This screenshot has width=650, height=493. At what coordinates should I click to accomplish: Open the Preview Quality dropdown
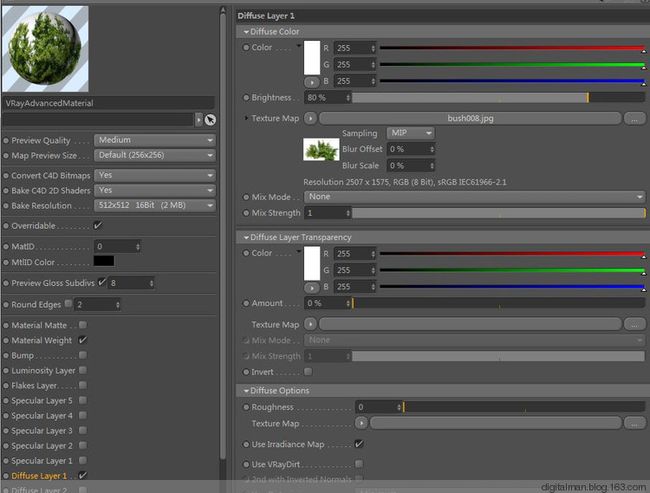[x=155, y=140]
